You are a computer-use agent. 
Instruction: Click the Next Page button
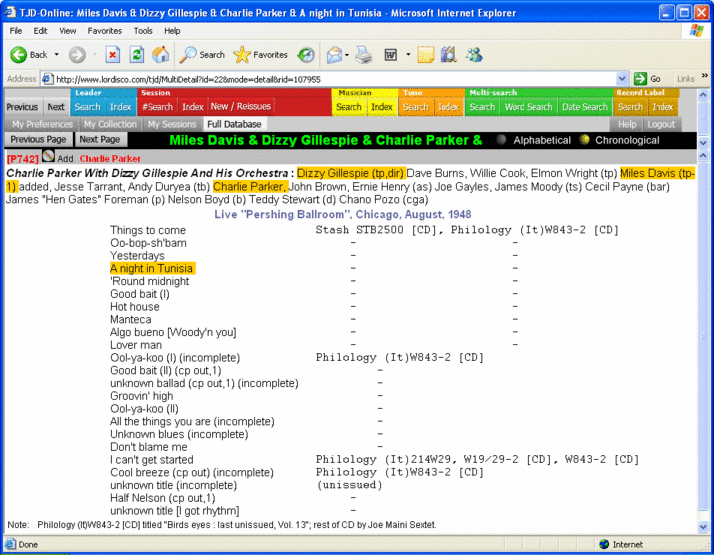[x=100, y=139]
